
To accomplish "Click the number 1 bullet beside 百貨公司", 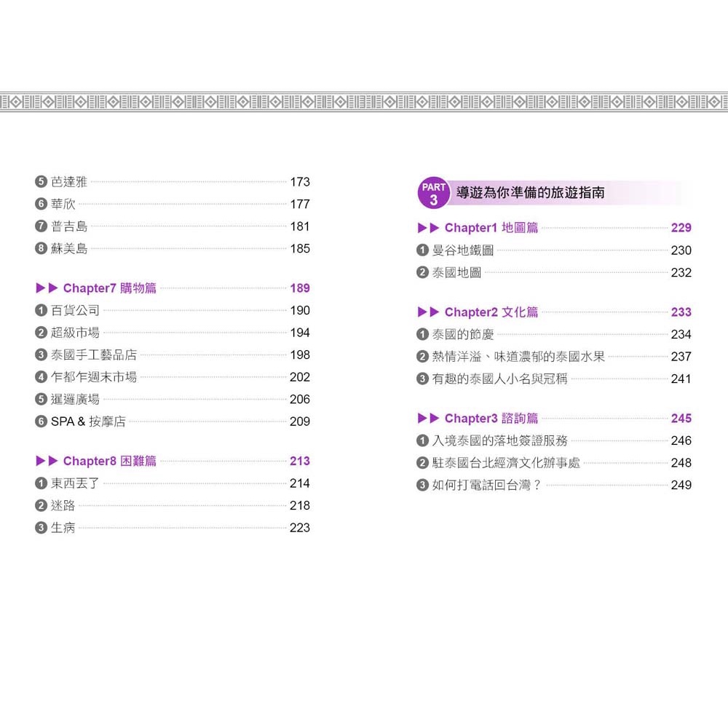I will (x=41, y=311).
